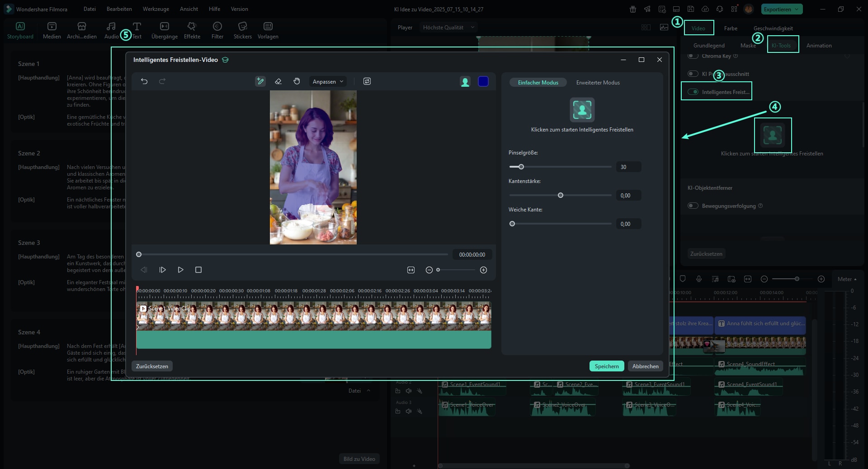Viewport: 868px width, 469px height.
Task: Switch to the Animation sub-tab
Action: coord(819,46)
